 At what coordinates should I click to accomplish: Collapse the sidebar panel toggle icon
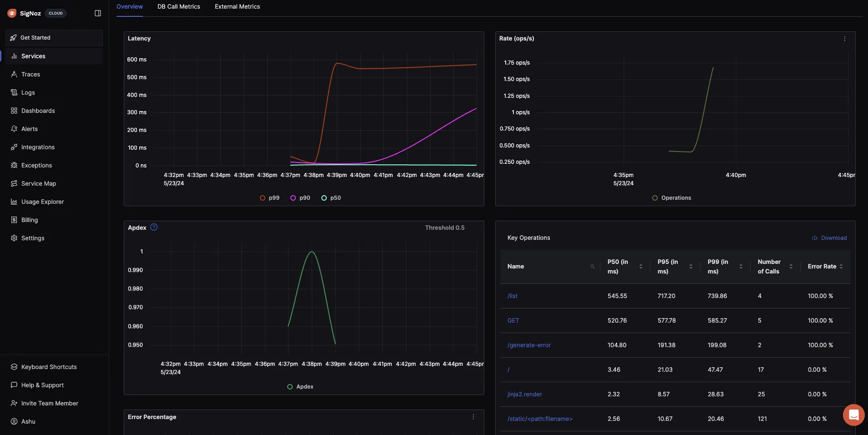click(97, 13)
